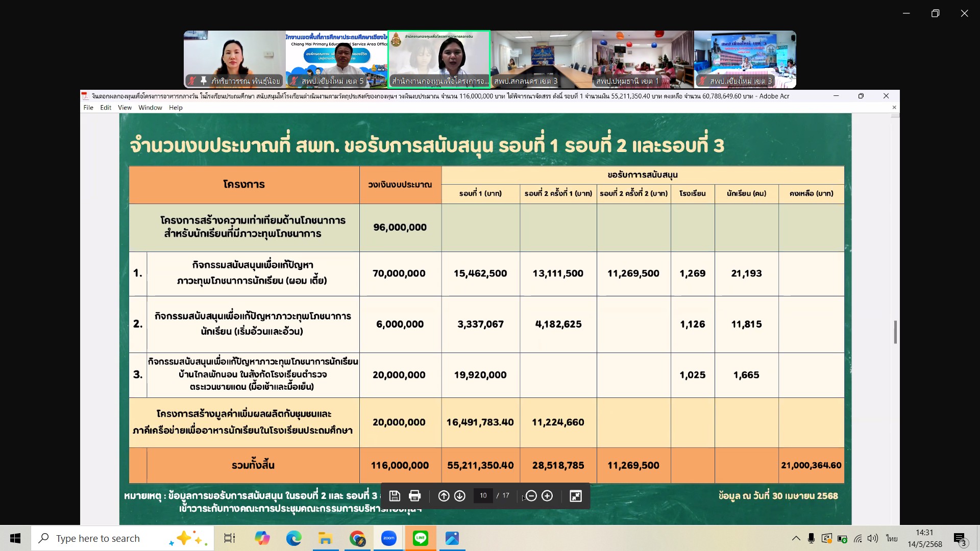Zoom in using the plus icon
Viewport: 980px width, 551px height.
click(x=547, y=496)
